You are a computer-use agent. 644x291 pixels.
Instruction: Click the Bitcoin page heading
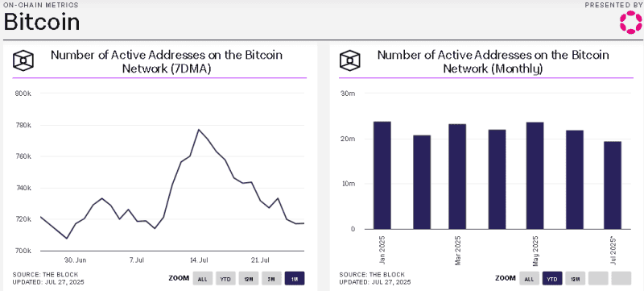42,23
